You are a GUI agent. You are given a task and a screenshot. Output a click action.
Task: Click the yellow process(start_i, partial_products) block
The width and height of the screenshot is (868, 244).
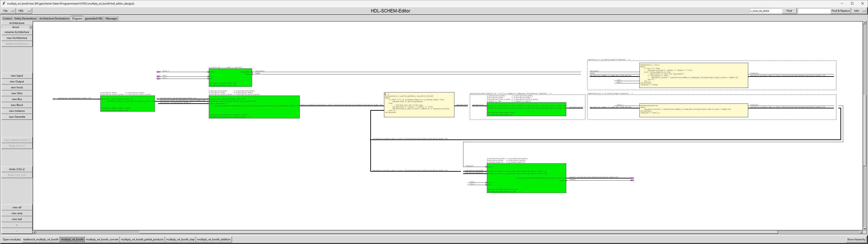point(419,105)
